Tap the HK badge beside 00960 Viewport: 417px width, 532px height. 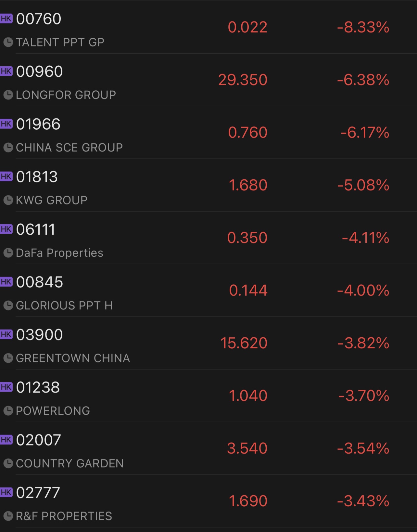pos(6,71)
